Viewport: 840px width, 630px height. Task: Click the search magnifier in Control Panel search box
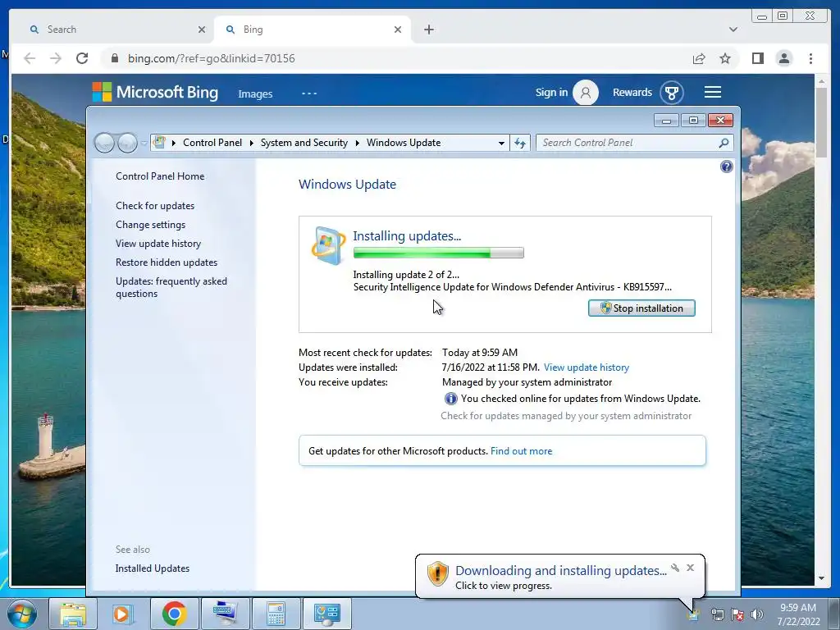tap(724, 143)
